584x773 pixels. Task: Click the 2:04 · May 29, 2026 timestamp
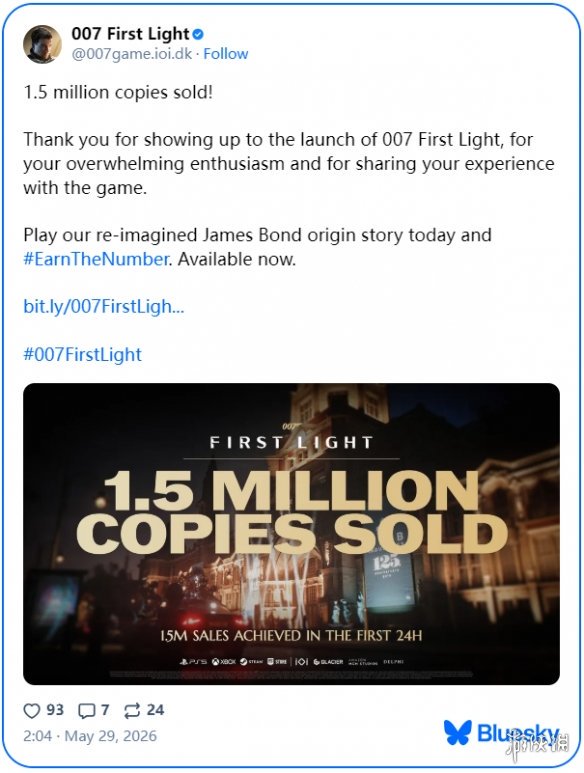point(90,736)
